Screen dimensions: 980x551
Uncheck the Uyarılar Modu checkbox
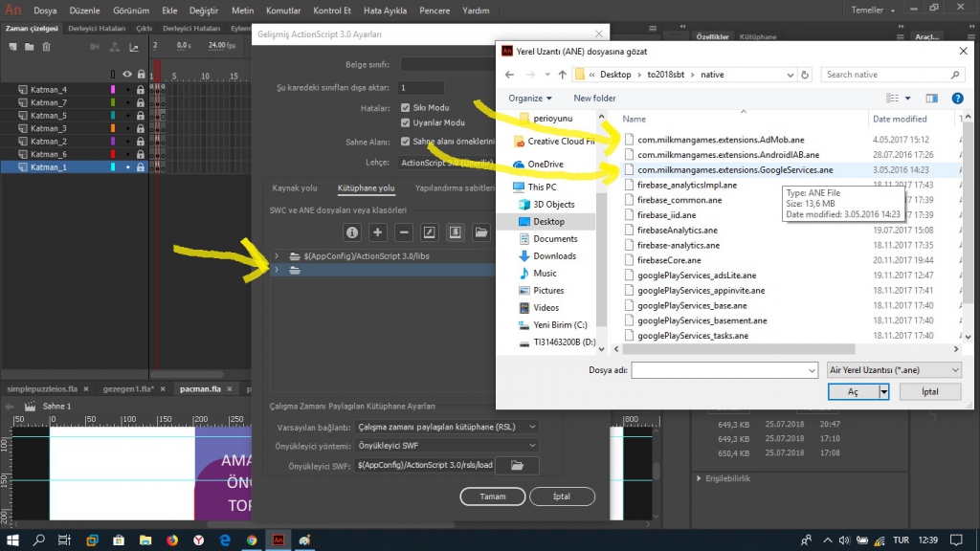coord(405,122)
